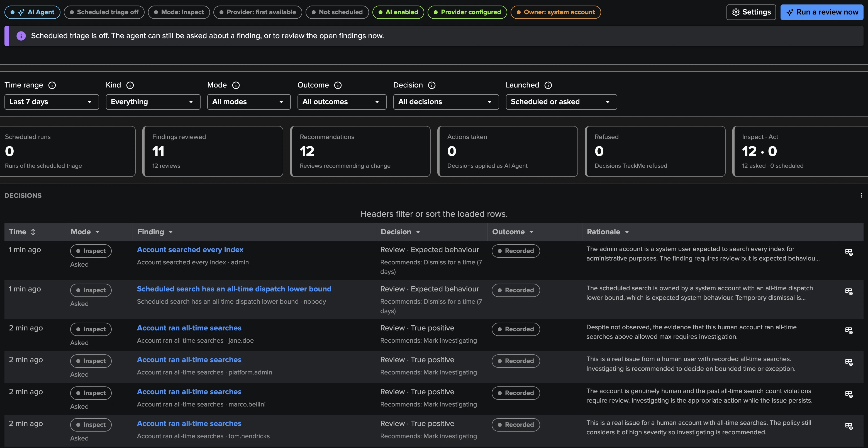The image size is (868, 448).
Task: Click the Run a review now button
Action: pos(822,12)
